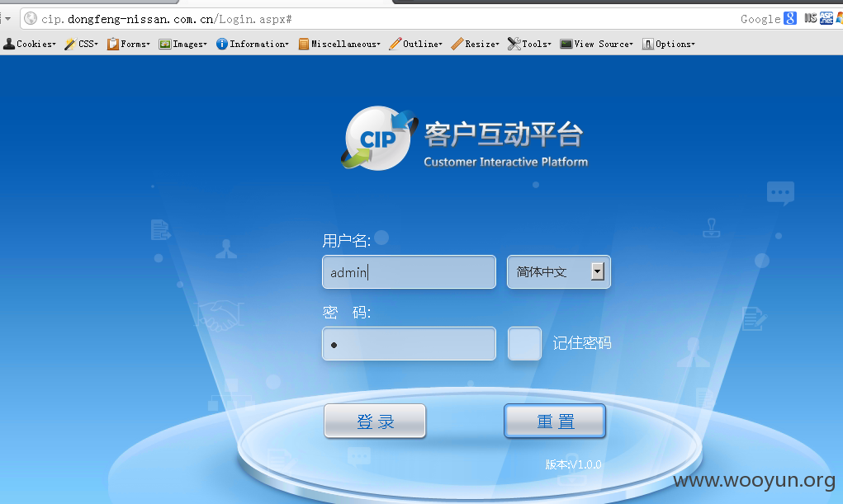Open the address bar history dropdown arrow
Viewport: 843px width, 504px height.
click(x=7, y=19)
